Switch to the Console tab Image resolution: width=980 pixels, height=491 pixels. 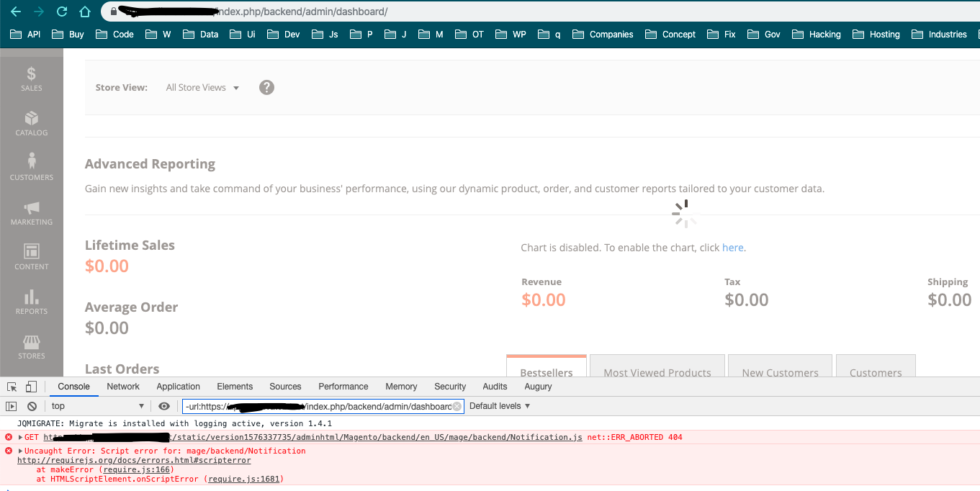pos(73,387)
